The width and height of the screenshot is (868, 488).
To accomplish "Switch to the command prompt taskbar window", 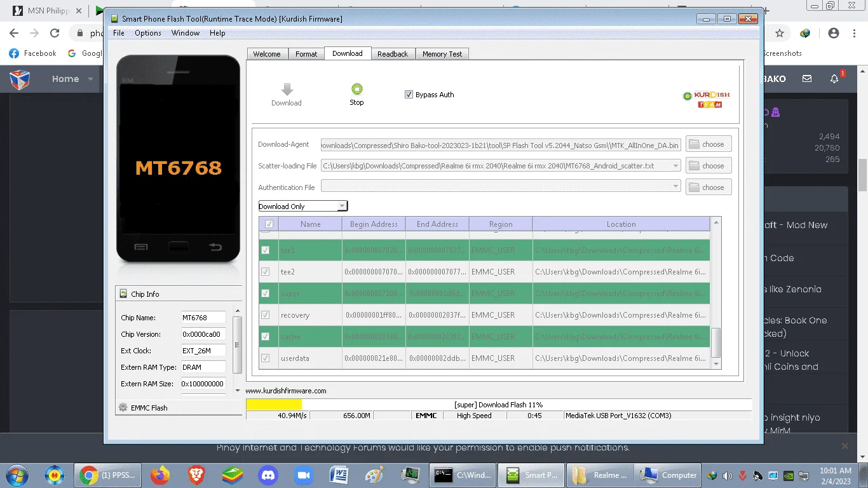I will point(463,475).
